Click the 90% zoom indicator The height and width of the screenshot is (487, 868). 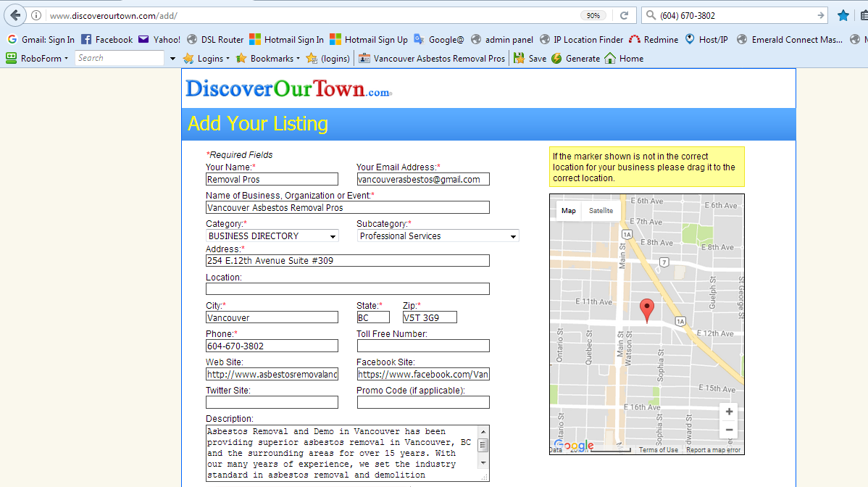coord(593,15)
